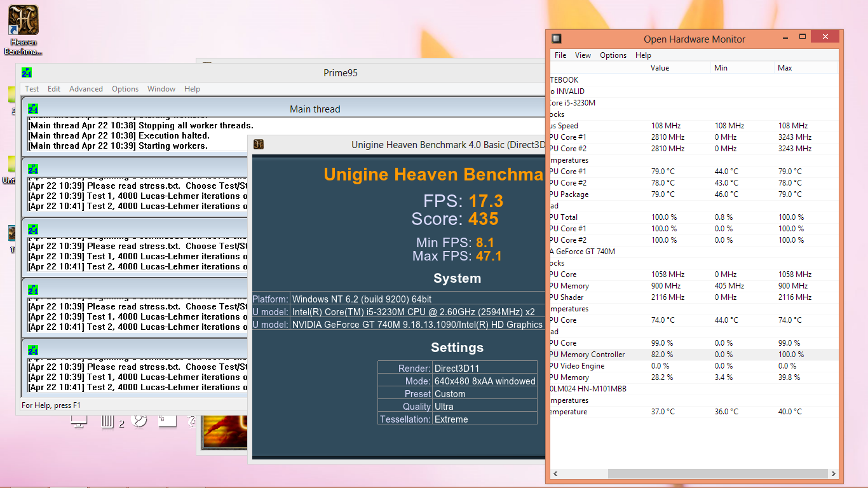Screen dimensions: 868x488
Task: Click the Main thread window's icon
Action: coord(33,109)
